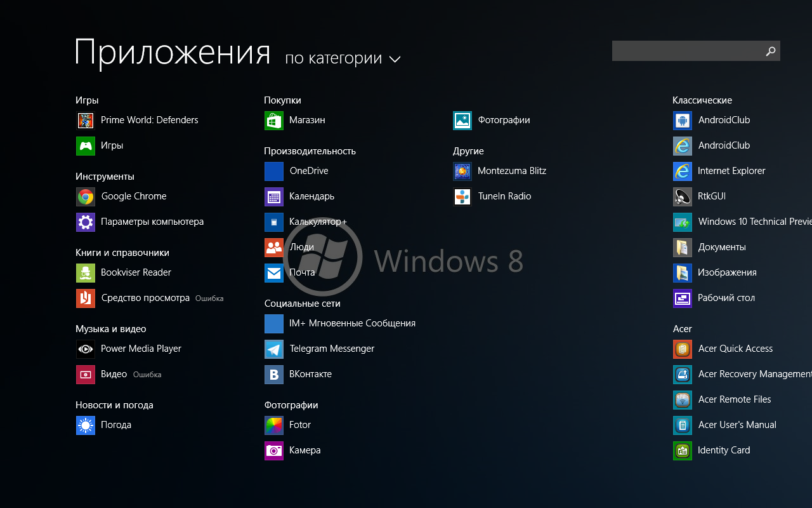Open Power Media Player label
The image size is (812, 508).
141,349
